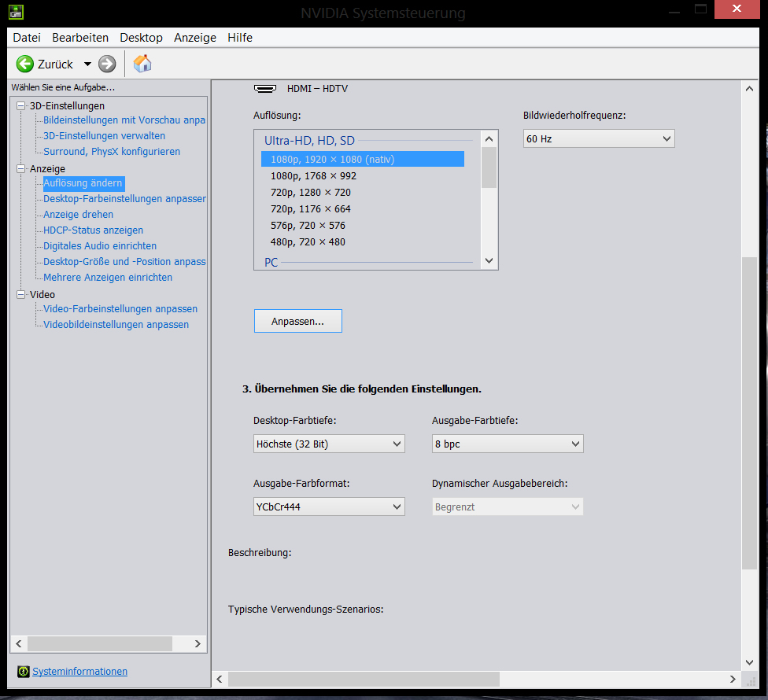Click the Ultra-HD, HD, SD group header
Viewport: 768px width, 700px height.
click(309, 141)
